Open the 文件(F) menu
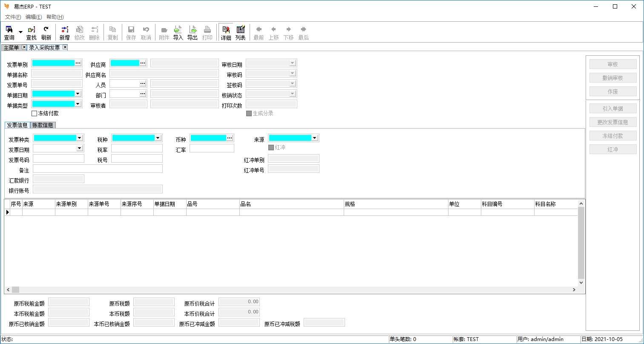644x344 pixels. click(x=13, y=17)
